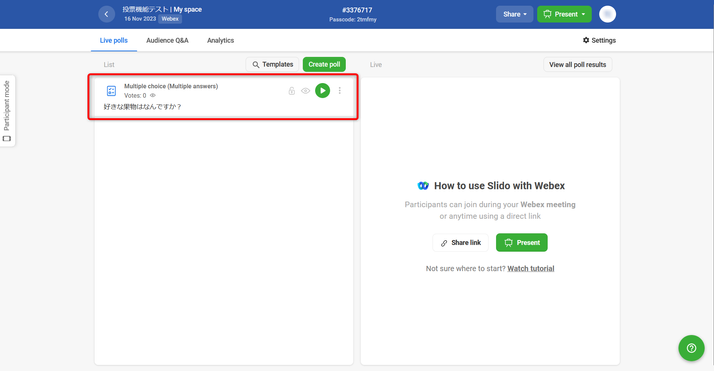Click the event title My space
The height and width of the screenshot is (371, 714).
pos(187,9)
